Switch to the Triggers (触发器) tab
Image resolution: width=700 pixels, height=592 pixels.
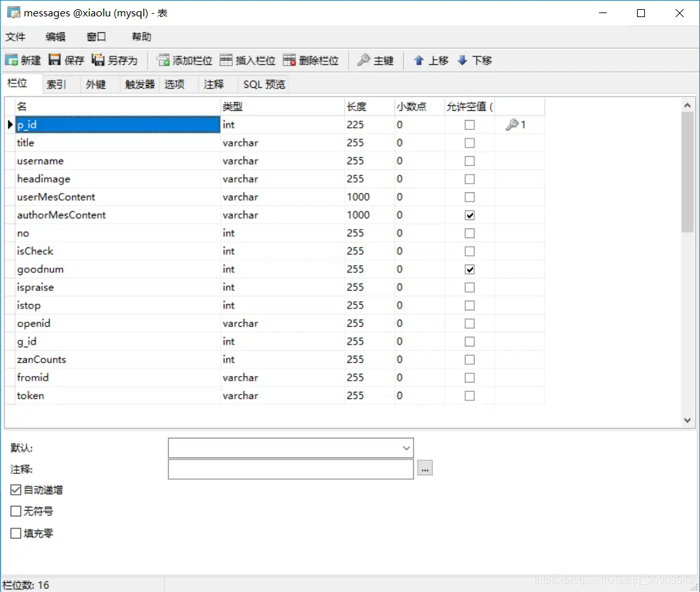pos(140,85)
